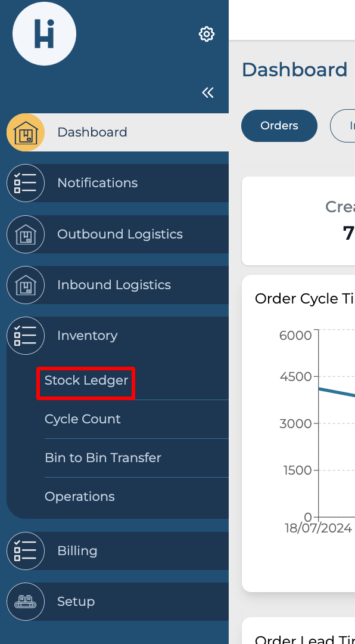The height and width of the screenshot is (644, 355).
Task: Click the Outbound Logistics box icon
Action: [x=26, y=234]
